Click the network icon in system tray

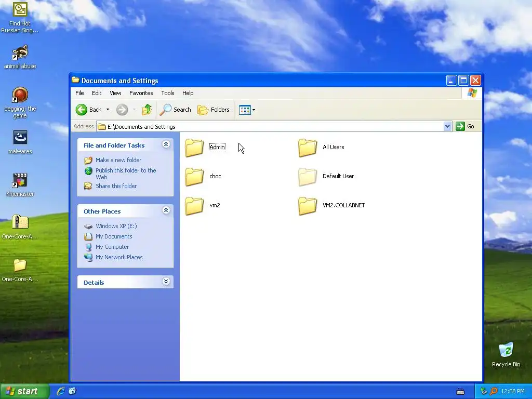(484, 391)
